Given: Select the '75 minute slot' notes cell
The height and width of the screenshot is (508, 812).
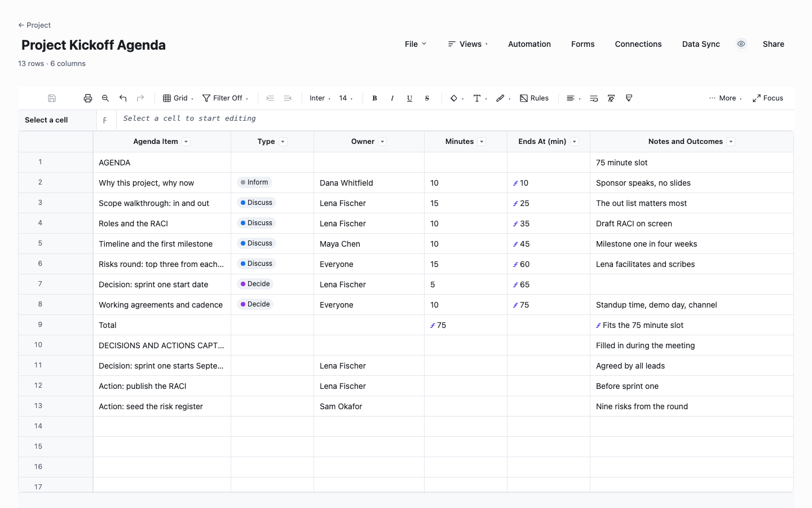Looking at the screenshot, I should [692, 163].
